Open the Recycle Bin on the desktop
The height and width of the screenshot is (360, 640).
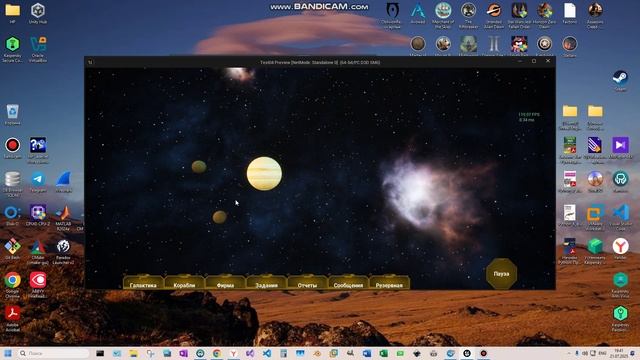click(x=12, y=114)
